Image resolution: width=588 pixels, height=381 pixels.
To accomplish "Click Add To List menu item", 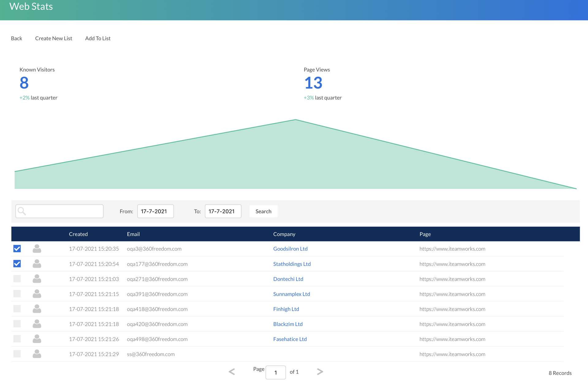I will pyautogui.click(x=98, y=38).
